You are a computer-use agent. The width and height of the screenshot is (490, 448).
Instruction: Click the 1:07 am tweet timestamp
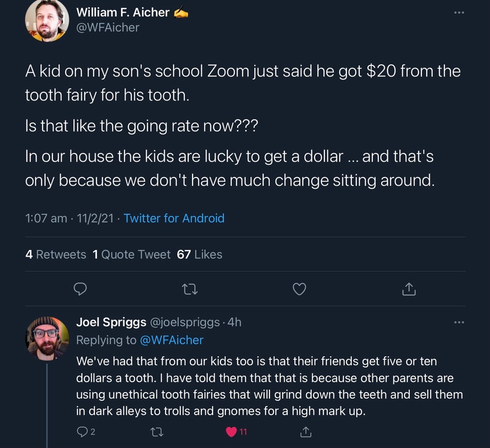pyautogui.click(x=46, y=218)
